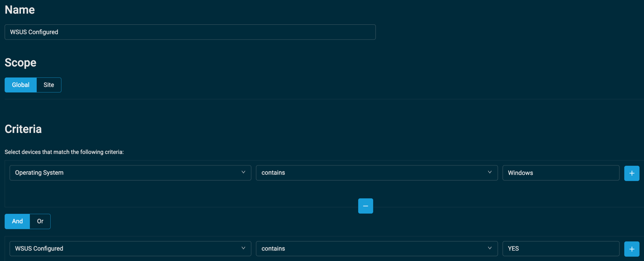Remove criteria group with the minus button

pyautogui.click(x=366, y=206)
